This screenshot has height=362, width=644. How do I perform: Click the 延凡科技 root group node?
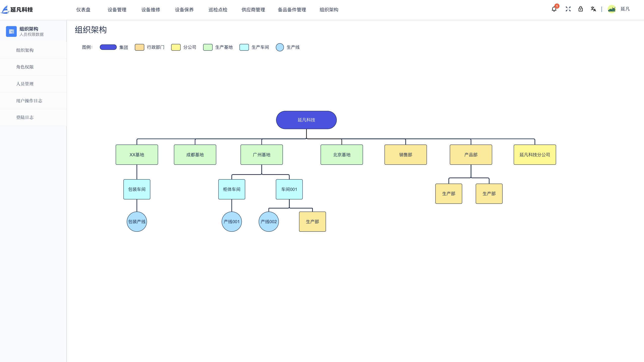click(x=306, y=120)
